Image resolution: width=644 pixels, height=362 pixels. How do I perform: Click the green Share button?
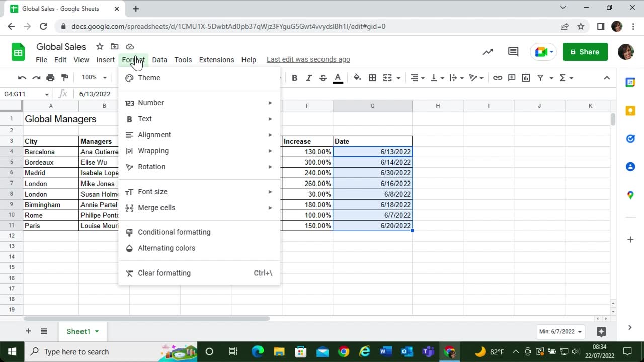[x=585, y=52]
